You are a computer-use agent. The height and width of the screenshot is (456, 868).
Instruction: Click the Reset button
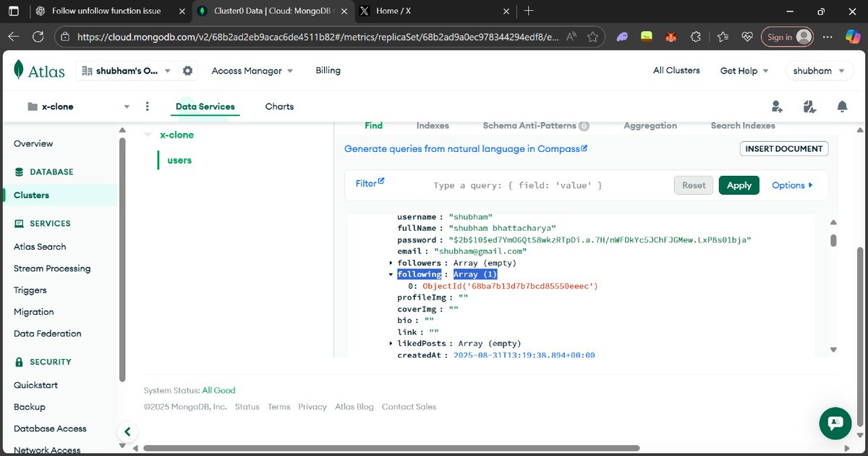click(x=694, y=185)
